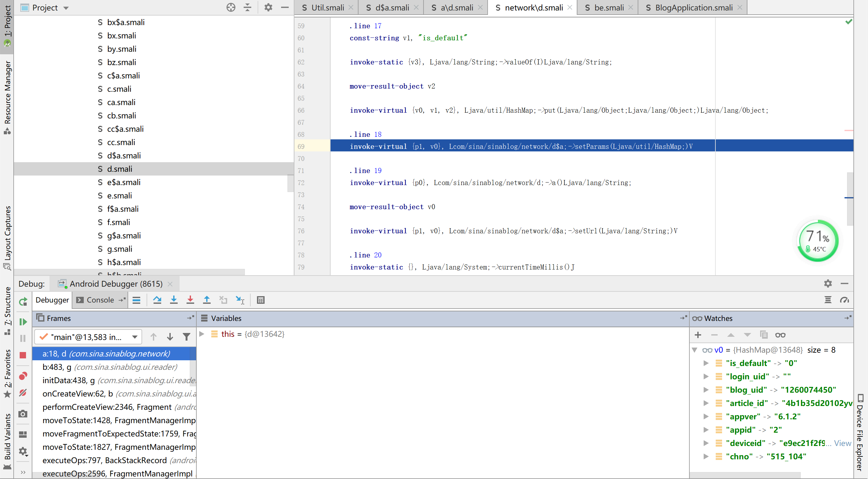868x479 pixels.
Task: Collapse the v0 HashMap watch entry
Action: click(x=694, y=350)
